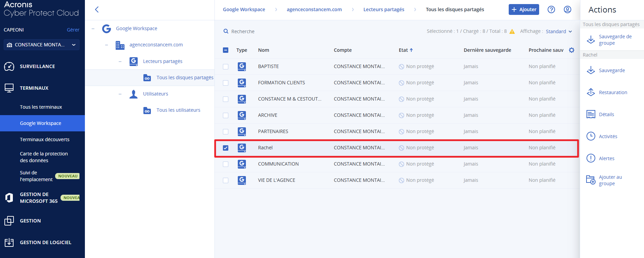Click the BAPTISTE row drive type icon
644x258 pixels.
(242, 66)
